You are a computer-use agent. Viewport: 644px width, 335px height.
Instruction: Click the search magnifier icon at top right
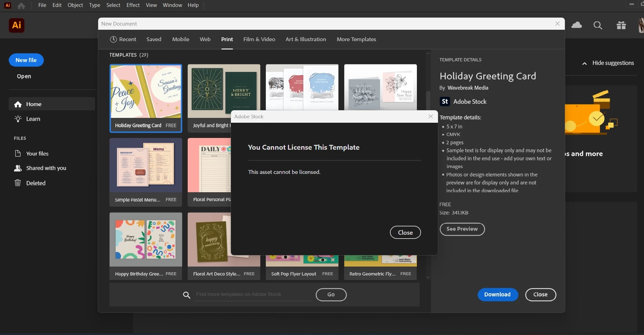tap(598, 25)
